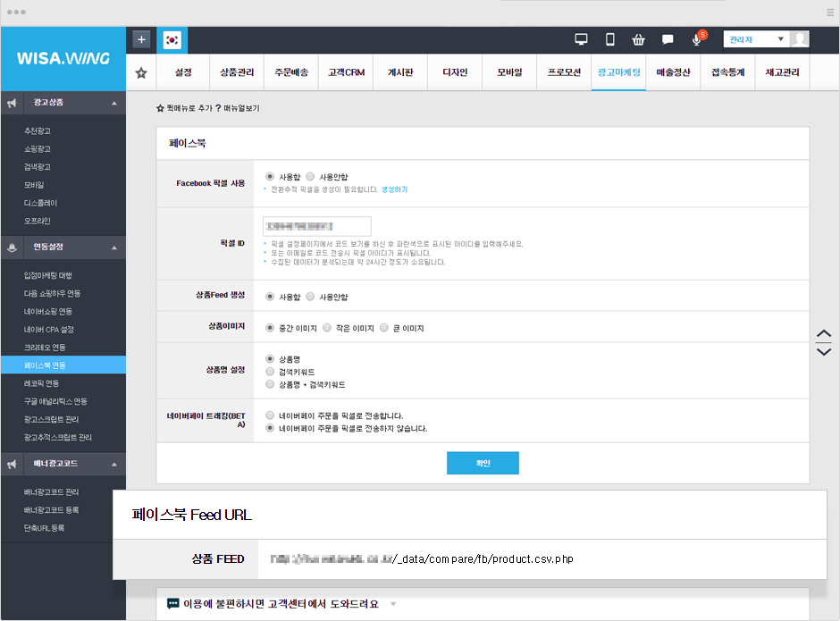This screenshot has height=621, width=840.
Task: Click the page scroll-down chevron arrow
Action: [823, 351]
